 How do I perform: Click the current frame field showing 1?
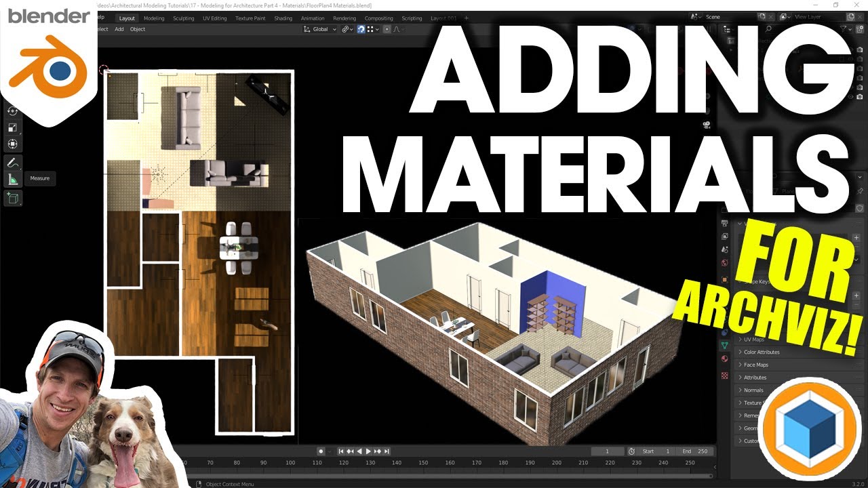(608, 451)
